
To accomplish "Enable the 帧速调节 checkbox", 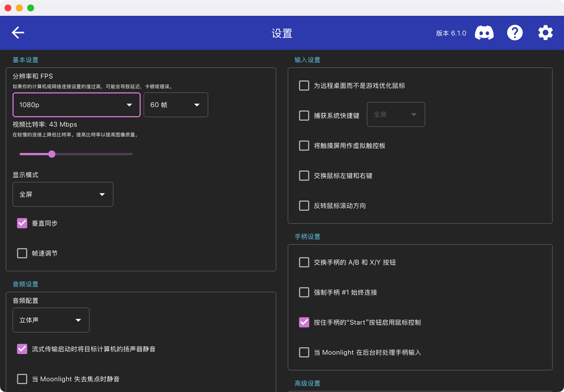I will [22, 254].
